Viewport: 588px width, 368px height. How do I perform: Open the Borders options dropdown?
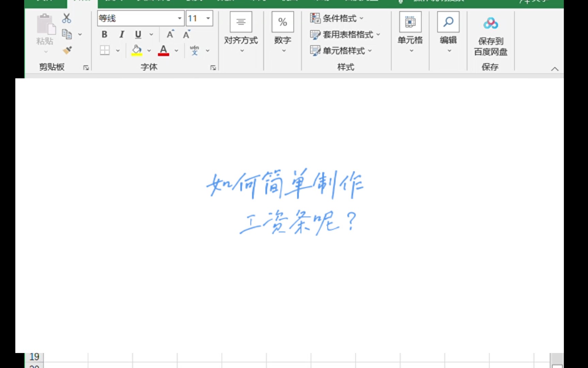118,51
